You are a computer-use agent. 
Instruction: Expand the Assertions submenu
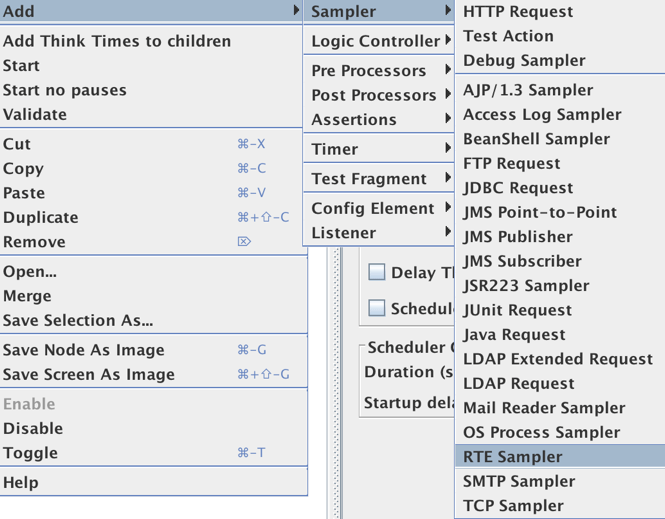(379, 120)
